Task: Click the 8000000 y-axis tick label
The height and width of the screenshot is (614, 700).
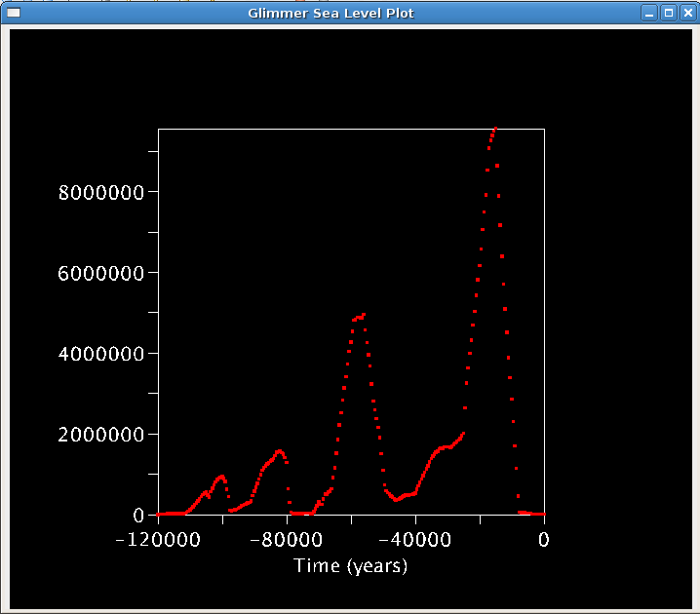Action: pyautogui.click(x=101, y=192)
